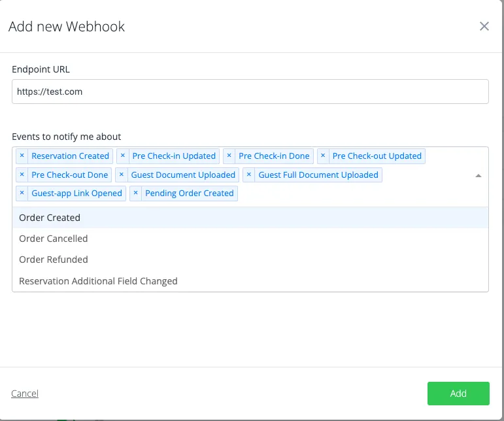This screenshot has height=421, width=504.
Task: Remove the Guest-app Link Opened tag
Action: (x=22, y=193)
